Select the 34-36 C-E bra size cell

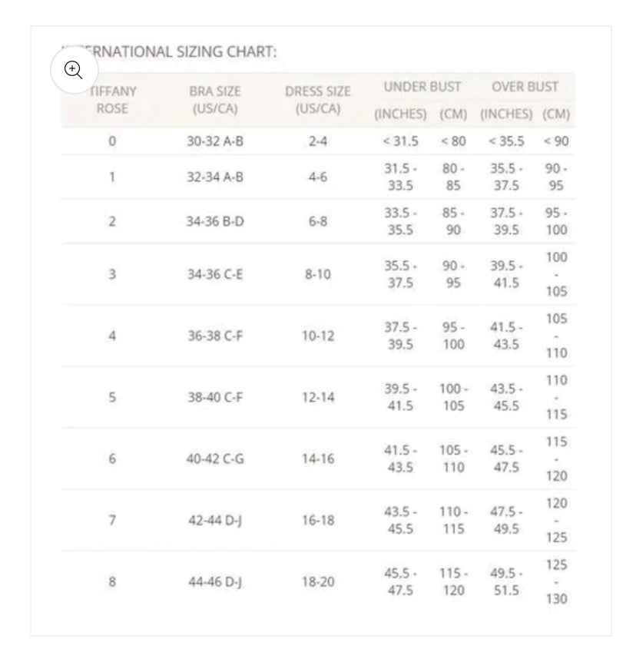pos(215,273)
